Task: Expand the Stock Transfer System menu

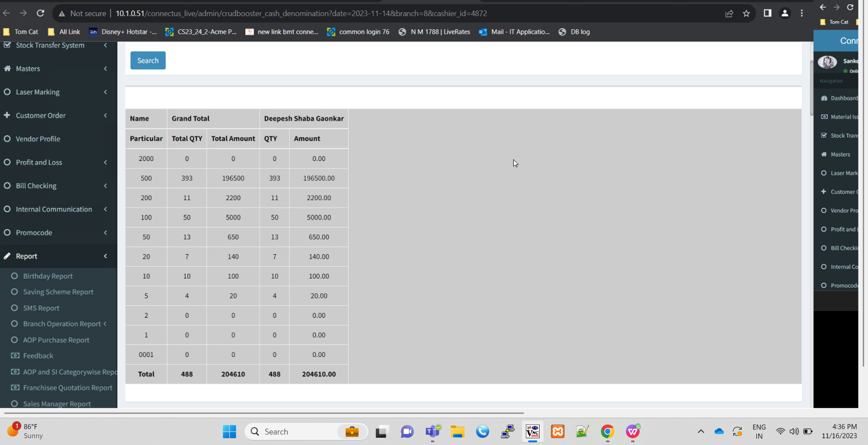Action: [58, 45]
